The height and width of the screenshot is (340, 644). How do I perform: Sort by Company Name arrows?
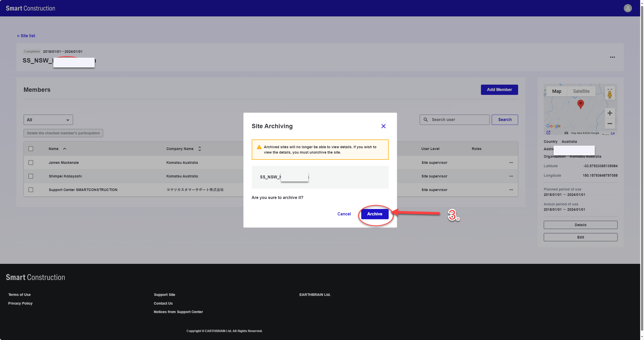199,149
